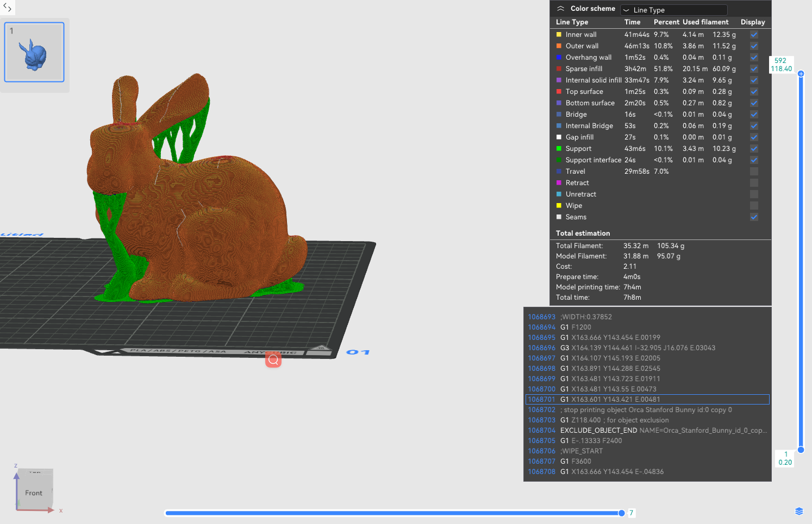The height and width of the screenshot is (524, 812).
Task: Select G-code line 1068696 G3 arc
Action: point(648,348)
